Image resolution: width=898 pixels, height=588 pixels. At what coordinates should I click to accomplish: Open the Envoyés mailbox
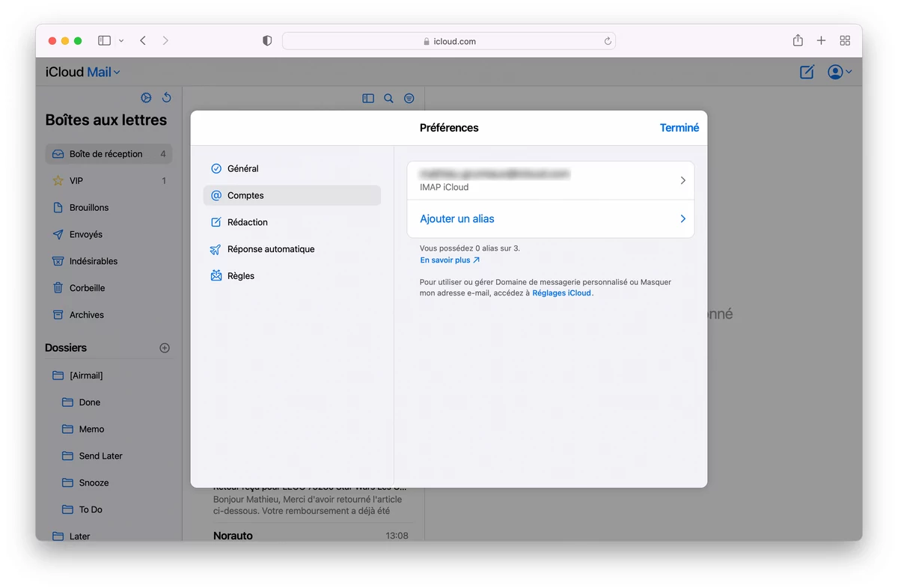coord(109,235)
